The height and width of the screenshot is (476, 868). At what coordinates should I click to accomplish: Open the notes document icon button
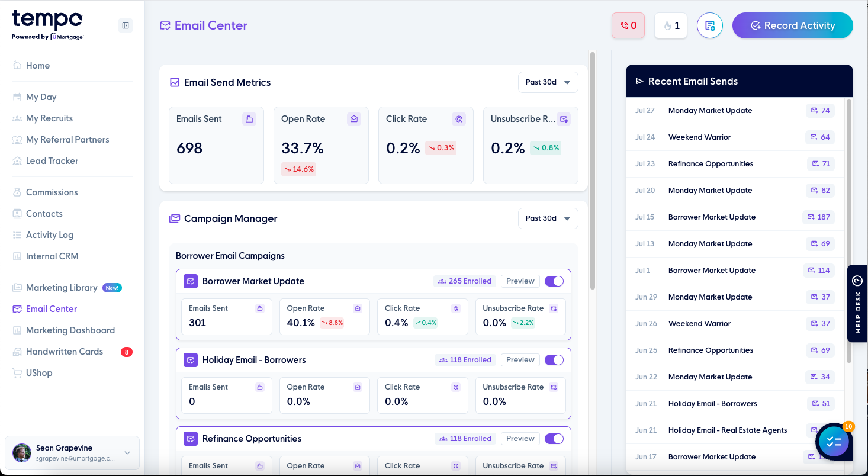click(x=710, y=25)
